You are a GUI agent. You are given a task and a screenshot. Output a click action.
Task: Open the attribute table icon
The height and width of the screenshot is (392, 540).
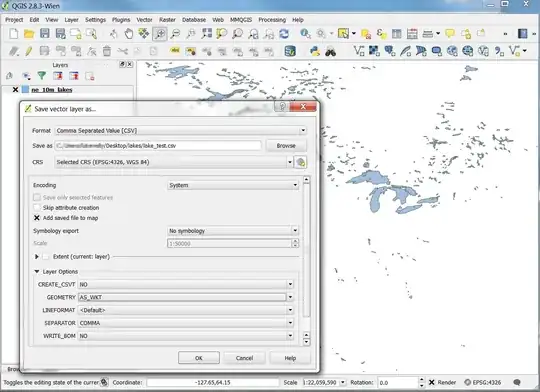tap(396, 34)
